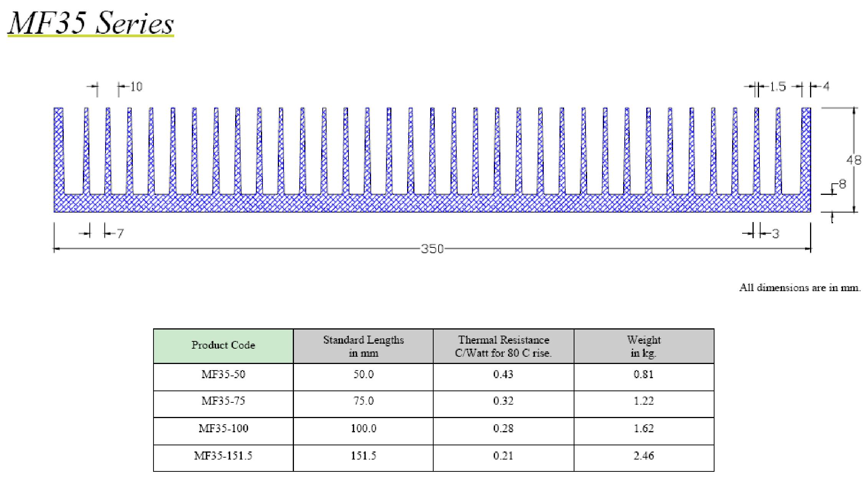The image size is (868, 481).
Task: Click the 3 fin base dimension
Action: coord(776,234)
